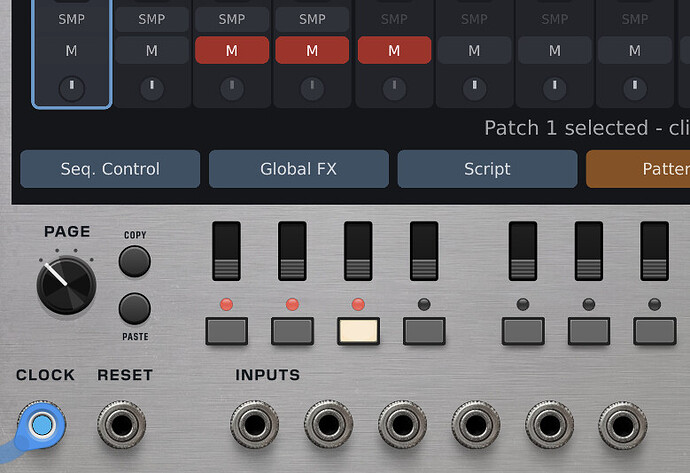Click dimmed SMP on fifth channel
This screenshot has width=690, height=473.
tap(394, 19)
